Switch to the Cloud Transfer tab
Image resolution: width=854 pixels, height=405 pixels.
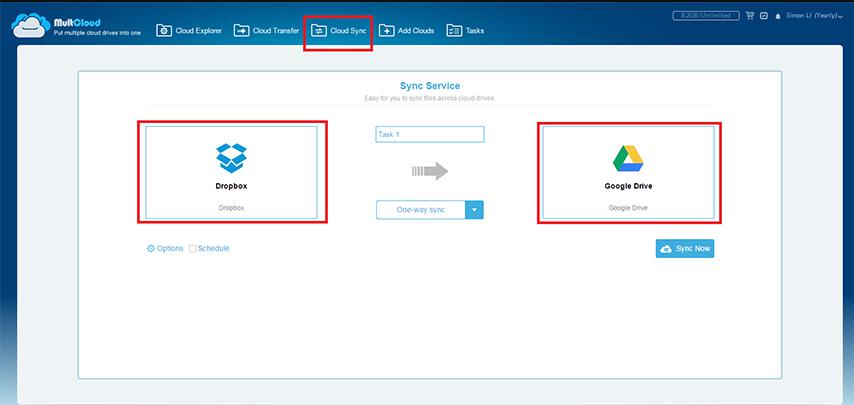266,30
